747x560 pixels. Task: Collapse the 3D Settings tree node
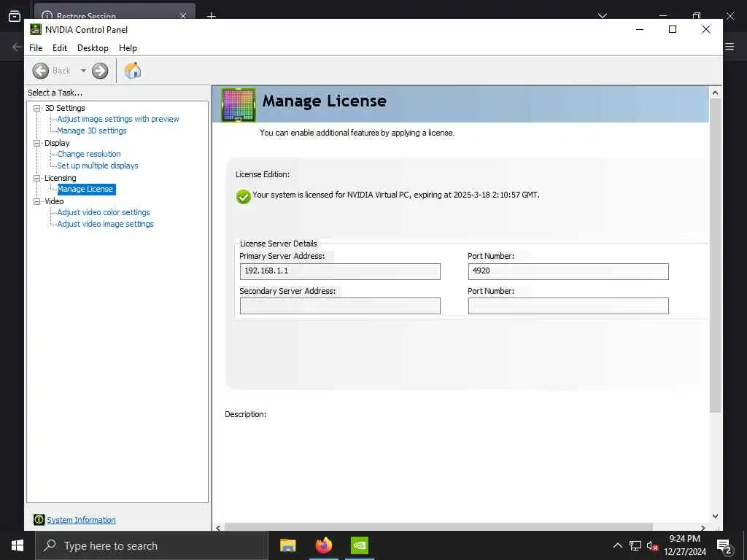pos(36,108)
